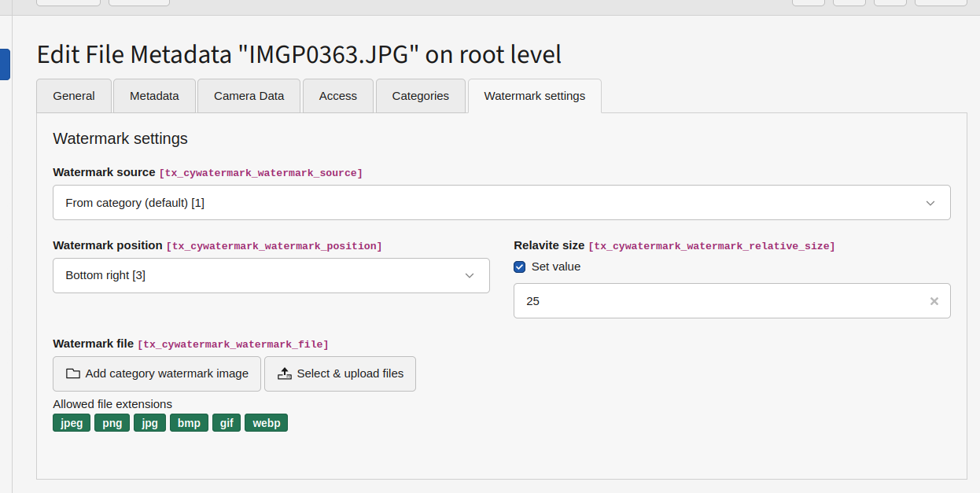Clear the Relative size value with the X icon
The image size is (980, 493).
click(x=934, y=301)
